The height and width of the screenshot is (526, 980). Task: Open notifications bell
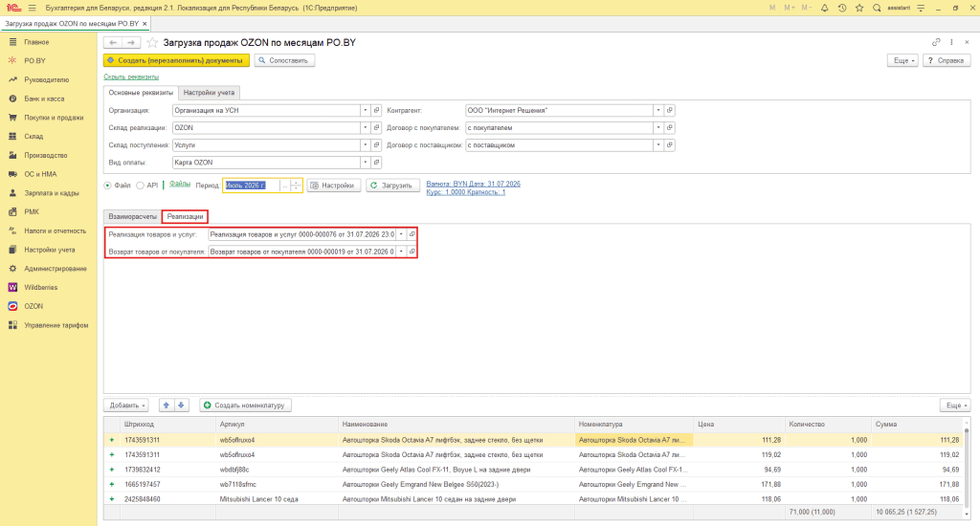pyautogui.click(x=824, y=8)
